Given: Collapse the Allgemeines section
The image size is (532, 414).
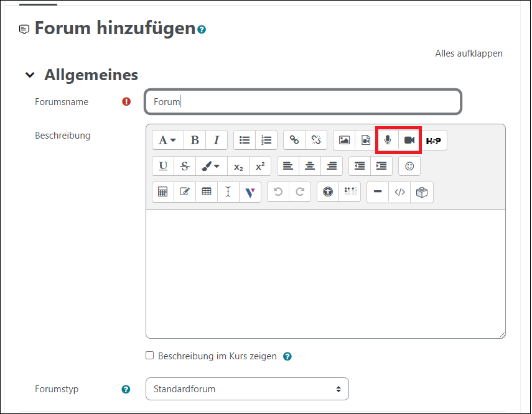Looking at the screenshot, I should pos(29,75).
